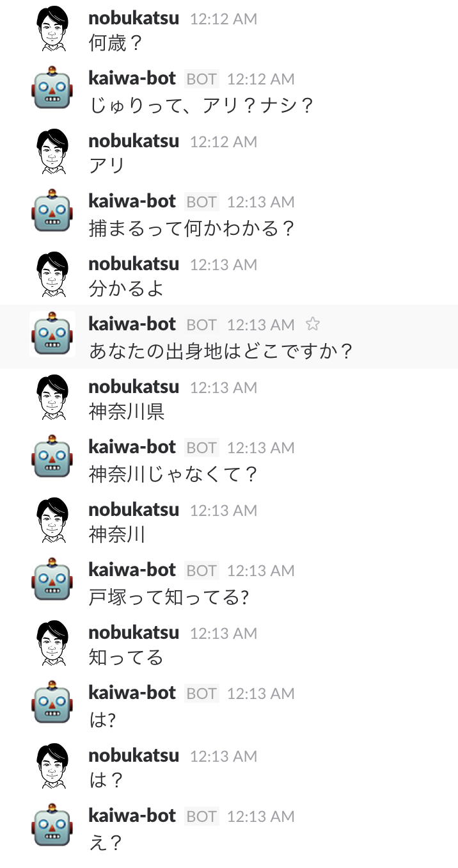Viewport: 458px width, 868px height.
Task: Click the kaiwa-bot username next to 「は?」
Action: [132, 693]
